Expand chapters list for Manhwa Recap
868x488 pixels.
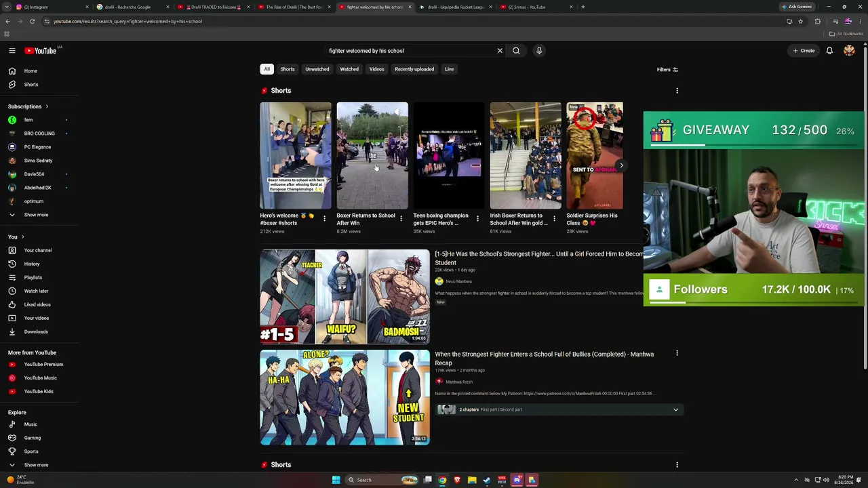(675, 409)
